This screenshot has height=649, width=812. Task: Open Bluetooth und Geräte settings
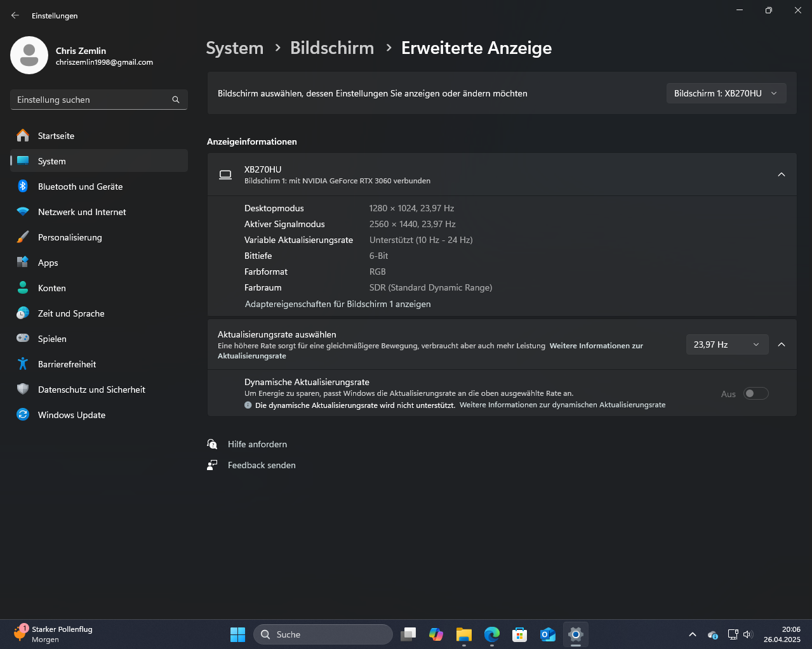pyautogui.click(x=99, y=187)
